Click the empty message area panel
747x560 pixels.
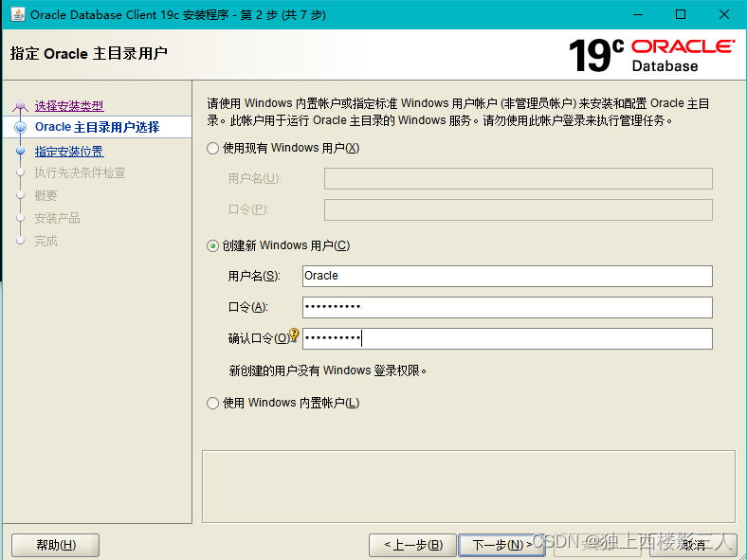tap(469, 487)
